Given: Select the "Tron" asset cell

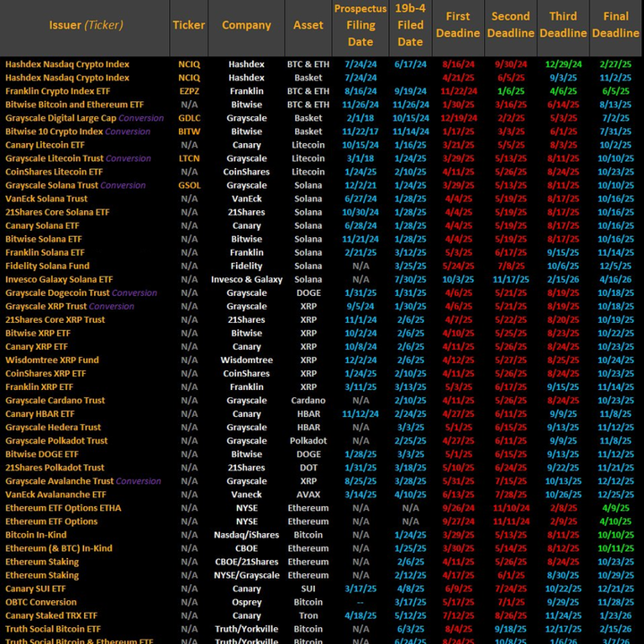Looking at the screenshot, I should coord(308,615).
